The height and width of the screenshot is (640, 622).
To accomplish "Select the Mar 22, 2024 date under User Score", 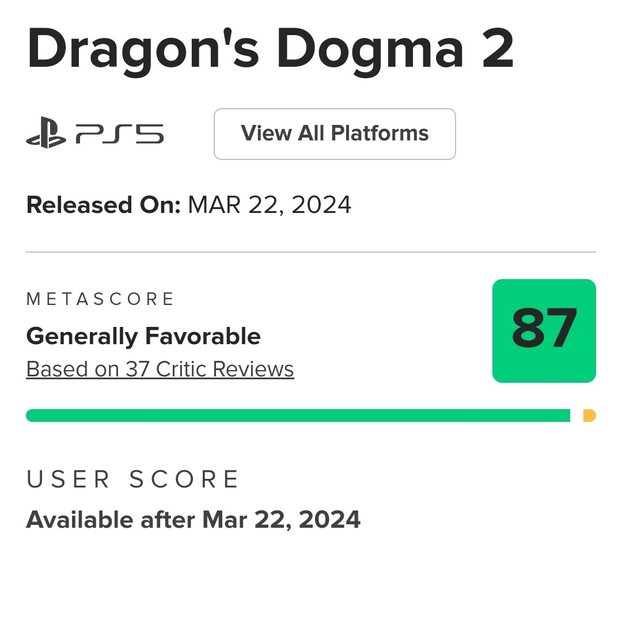I will [x=281, y=520].
